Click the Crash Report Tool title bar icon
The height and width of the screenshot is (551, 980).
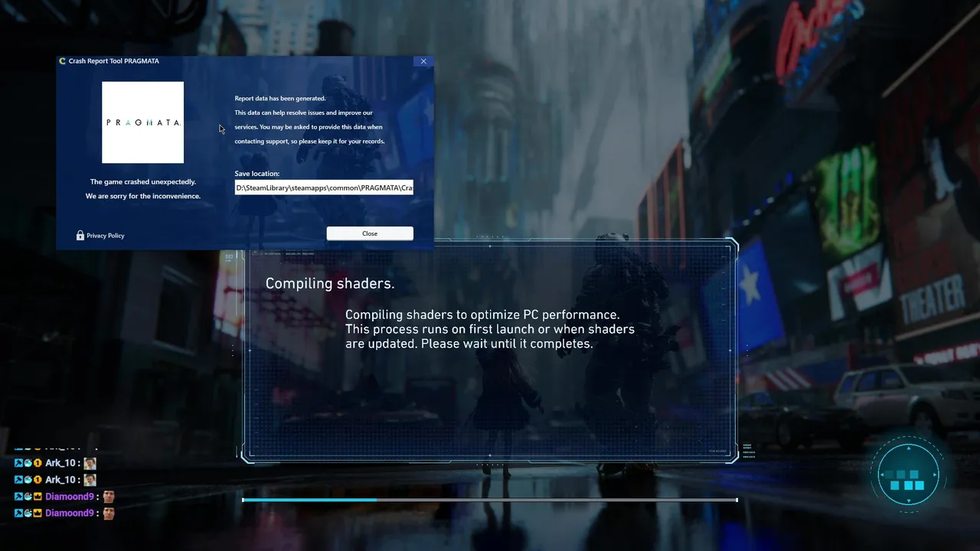click(x=62, y=61)
